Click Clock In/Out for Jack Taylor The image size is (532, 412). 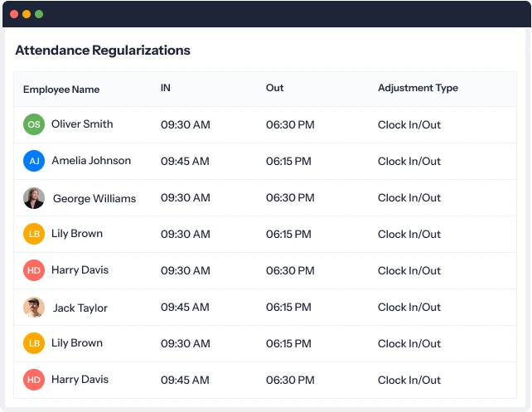[x=409, y=307]
